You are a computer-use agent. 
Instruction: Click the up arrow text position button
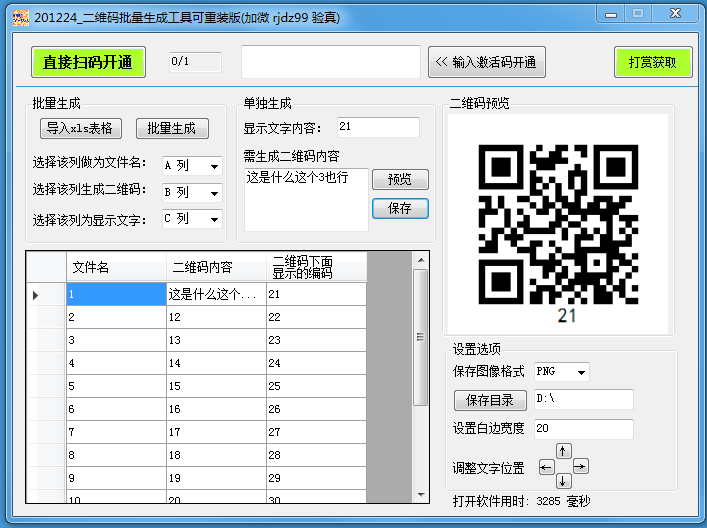(563, 450)
